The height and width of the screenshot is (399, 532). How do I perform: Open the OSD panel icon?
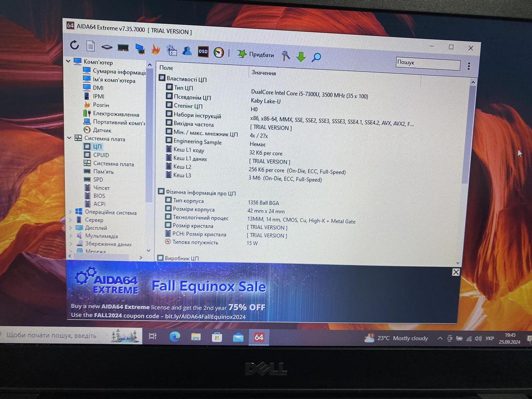coord(203,52)
